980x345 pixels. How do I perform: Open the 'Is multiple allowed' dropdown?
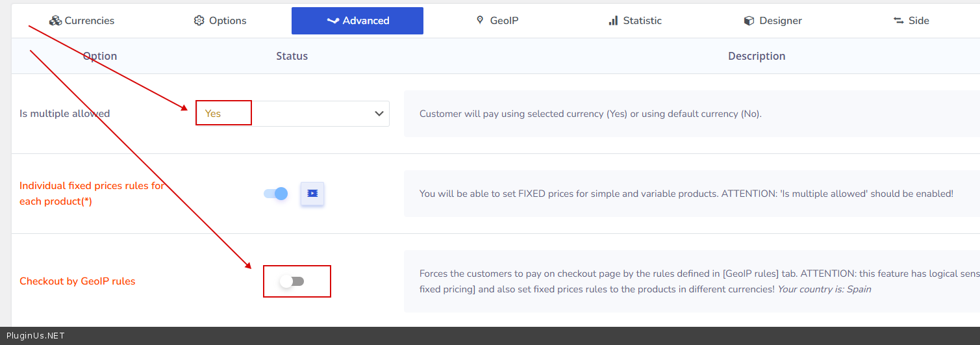pos(292,114)
